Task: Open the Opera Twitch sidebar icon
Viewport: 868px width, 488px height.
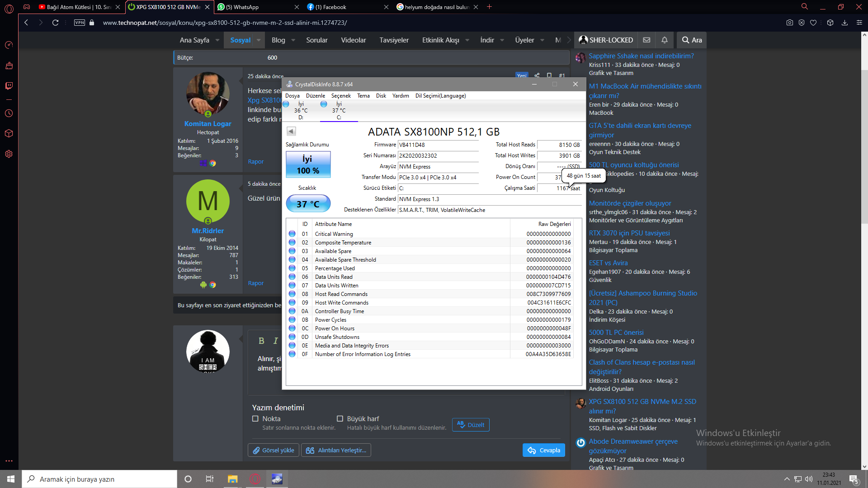Action: pos(9,86)
